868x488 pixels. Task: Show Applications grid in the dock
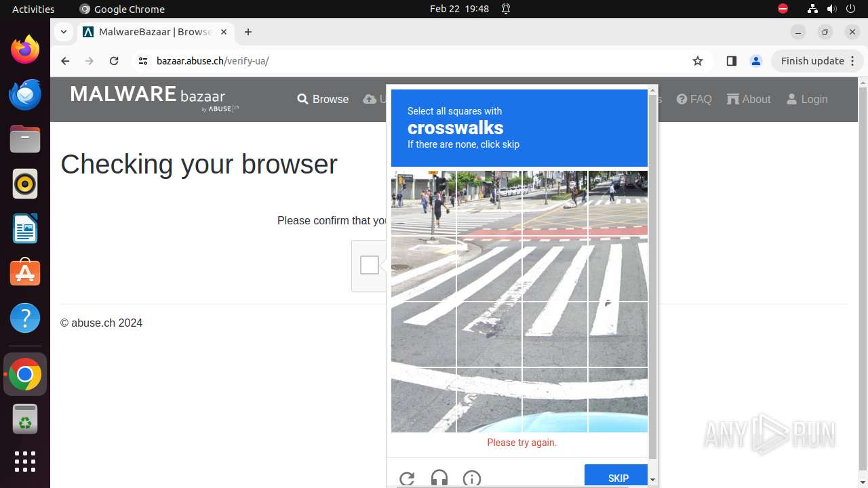pyautogui.click(x=25, y=462)
